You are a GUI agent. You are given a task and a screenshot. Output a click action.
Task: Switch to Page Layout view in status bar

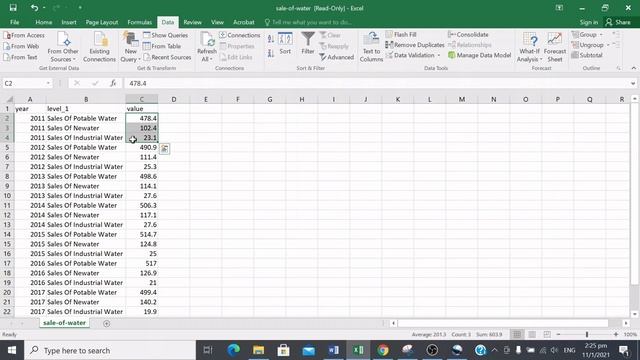532,335
